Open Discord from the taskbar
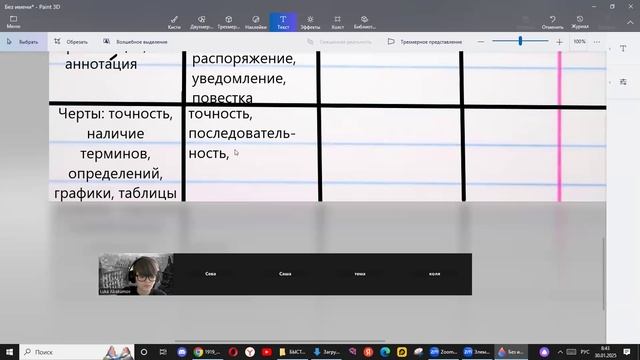 [x=182, y=352]
